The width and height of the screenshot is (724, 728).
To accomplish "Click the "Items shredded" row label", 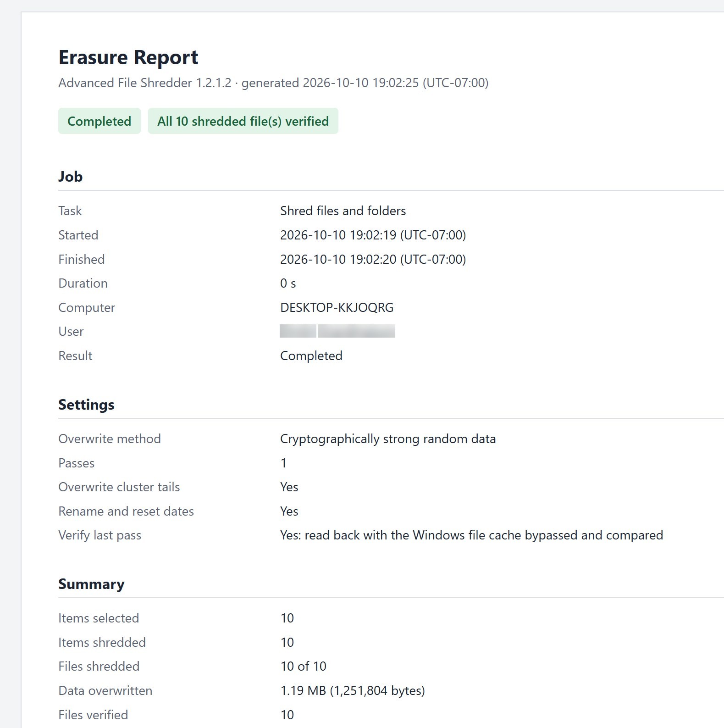I will pyautogui.click(x=102, y=643).
